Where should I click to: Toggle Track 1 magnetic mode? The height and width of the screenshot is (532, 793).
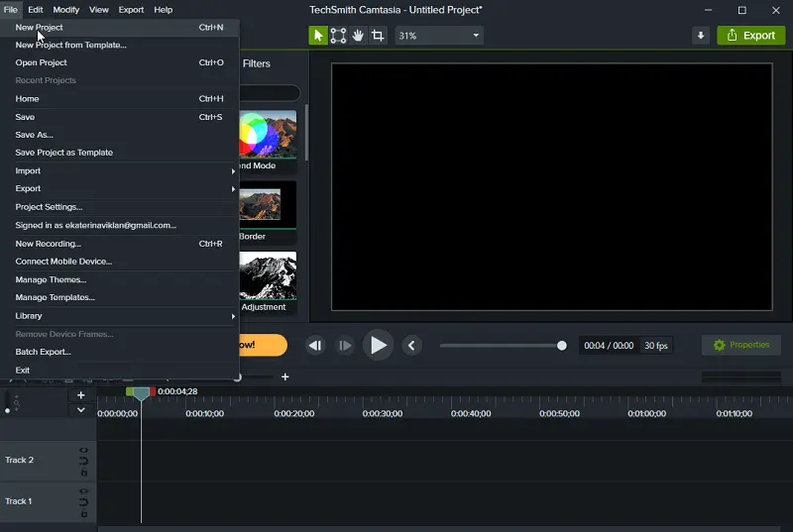(84, 502)
